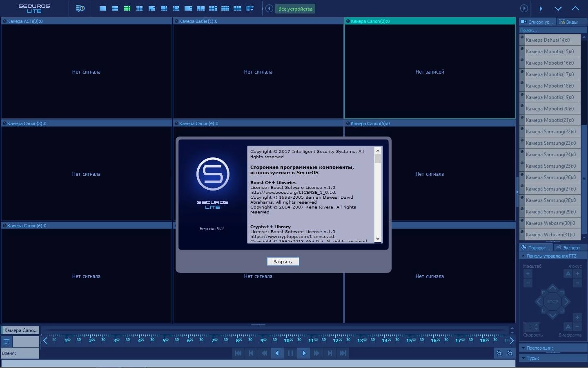The image size is (588, 368).
Task: Expand the Туры section
Action: pyautogui.click(x=553, y=358)
